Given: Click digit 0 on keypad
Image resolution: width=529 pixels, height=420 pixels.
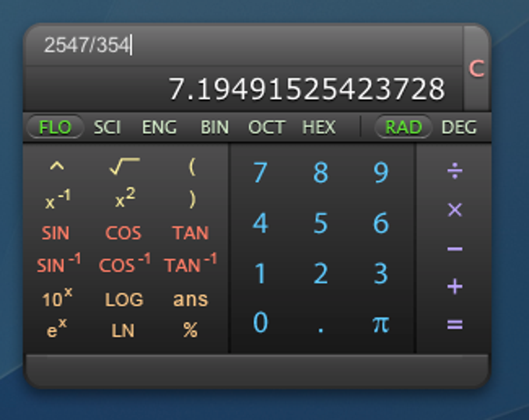Looking at the screenshot, I should click(x=260, y=322).
